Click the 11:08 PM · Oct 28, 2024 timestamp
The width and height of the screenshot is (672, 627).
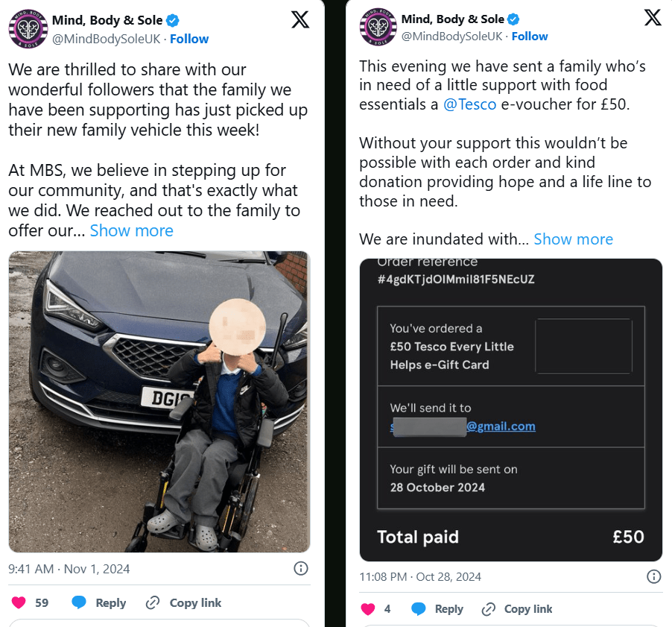[420, 576]
